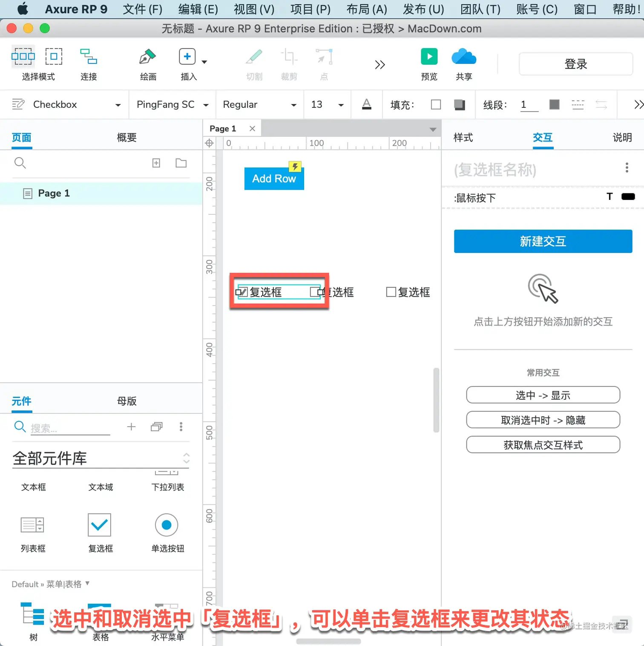Click the 取消选中时 -> 隐藏 button
644x646 pixels.
pyautogui.click(x=543, y=420)
